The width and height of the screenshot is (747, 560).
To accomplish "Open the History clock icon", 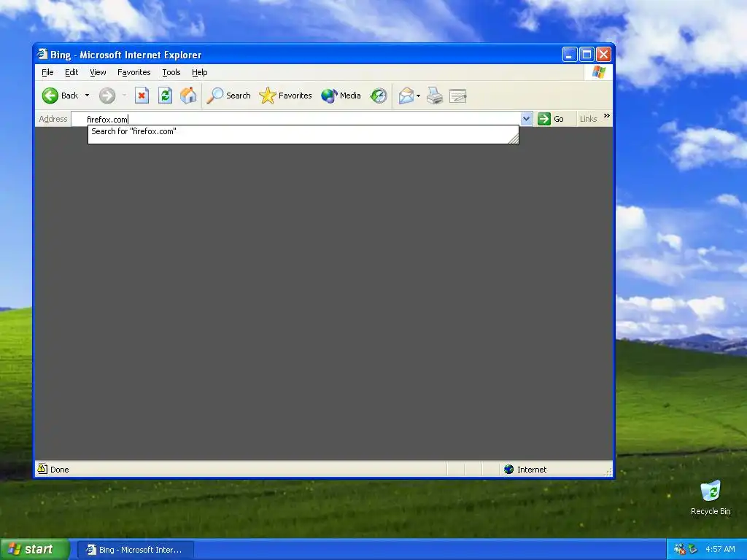I will (379, 96).
